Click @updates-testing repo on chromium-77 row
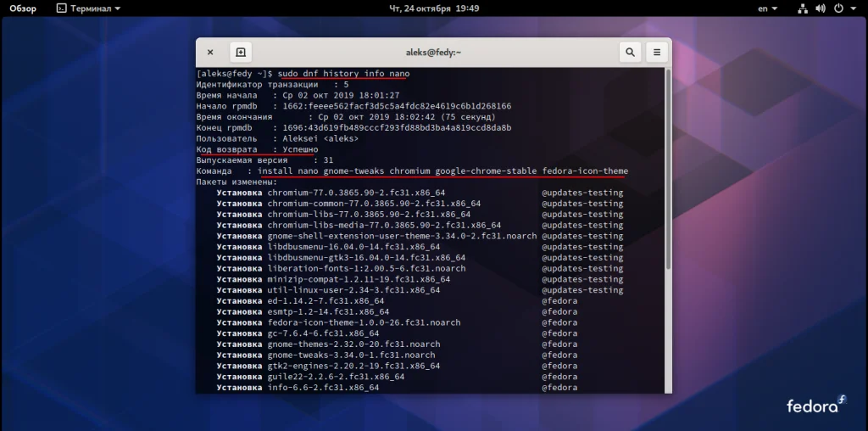Viewport: 868px width, 431px height. pyautogui.click(x=582, y=193)
